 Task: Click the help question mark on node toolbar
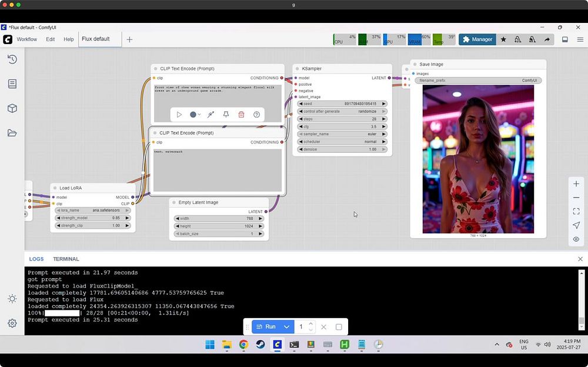[x=256, y=115]
